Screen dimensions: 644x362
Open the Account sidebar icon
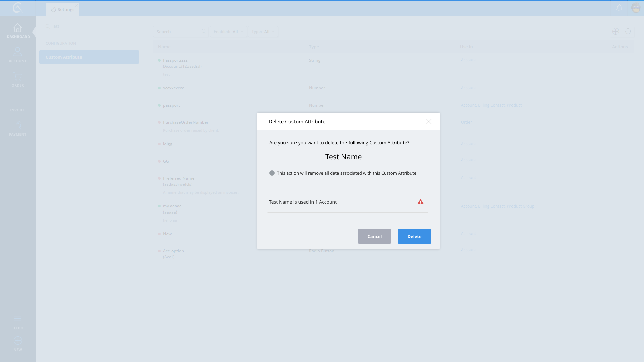(x=18, y=52)
